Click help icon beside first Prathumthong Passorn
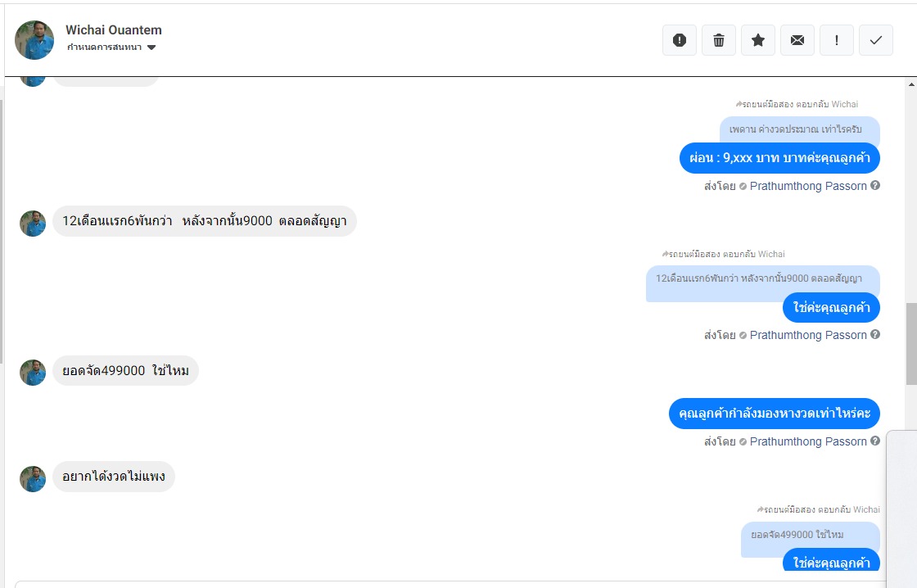The width and height of the screenshot is (917, 588). click(875, 186)
